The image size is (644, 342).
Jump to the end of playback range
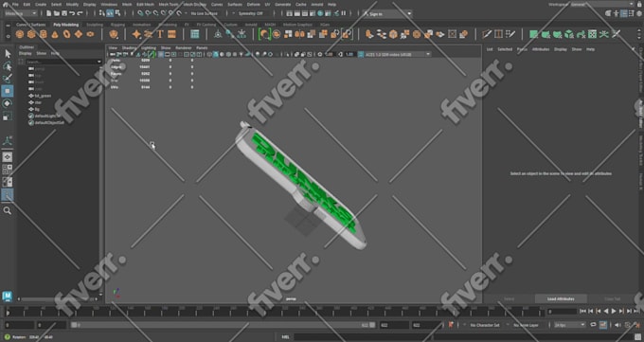(x=636, y=312)
